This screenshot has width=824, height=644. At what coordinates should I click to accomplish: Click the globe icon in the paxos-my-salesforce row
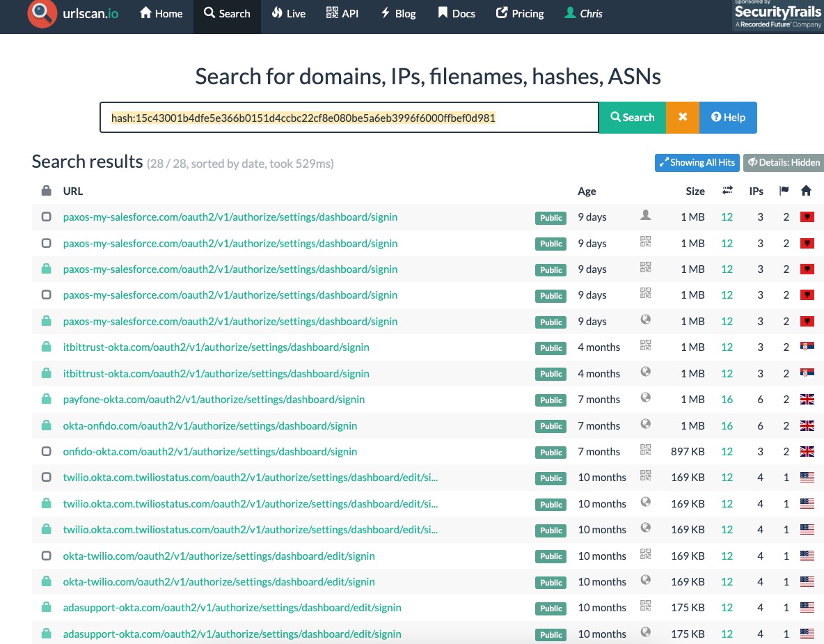point(646,320)
